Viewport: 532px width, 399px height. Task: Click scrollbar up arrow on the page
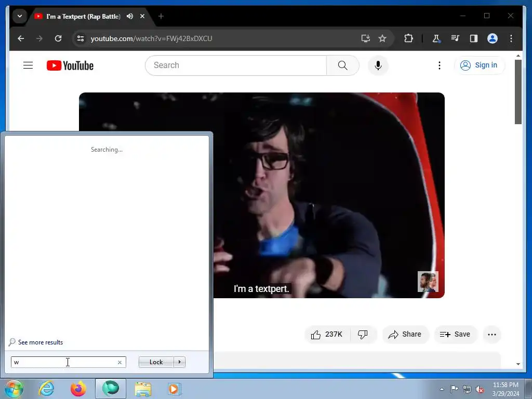click(x=518, y=56)
